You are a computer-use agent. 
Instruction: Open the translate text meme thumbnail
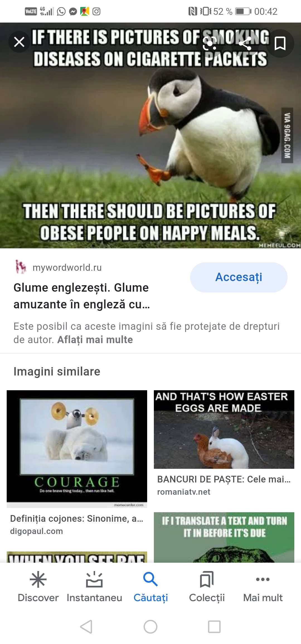coord(224,537)
